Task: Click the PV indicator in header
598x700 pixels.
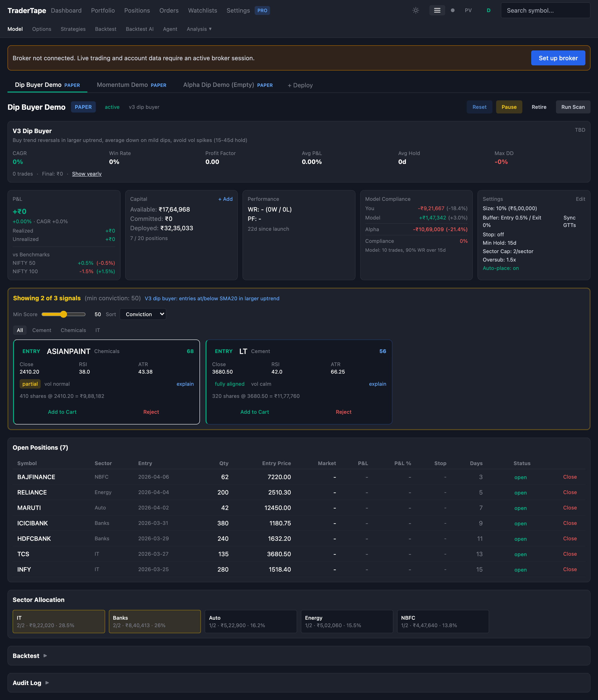Action: [x=468, y=11]
